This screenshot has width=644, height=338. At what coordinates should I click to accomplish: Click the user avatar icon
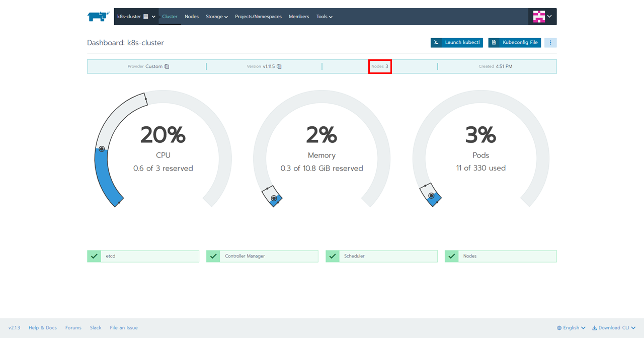pos(539,17)
